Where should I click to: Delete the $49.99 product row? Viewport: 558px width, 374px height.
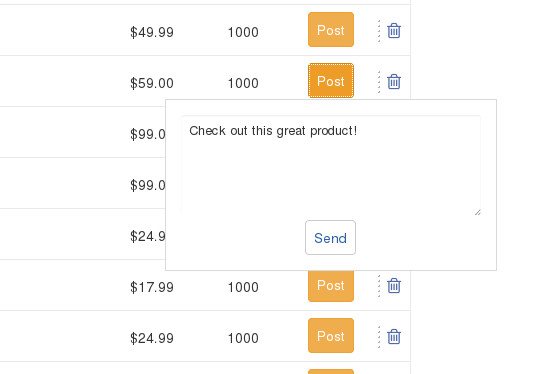pyautogui.click(x=394, y=31)
